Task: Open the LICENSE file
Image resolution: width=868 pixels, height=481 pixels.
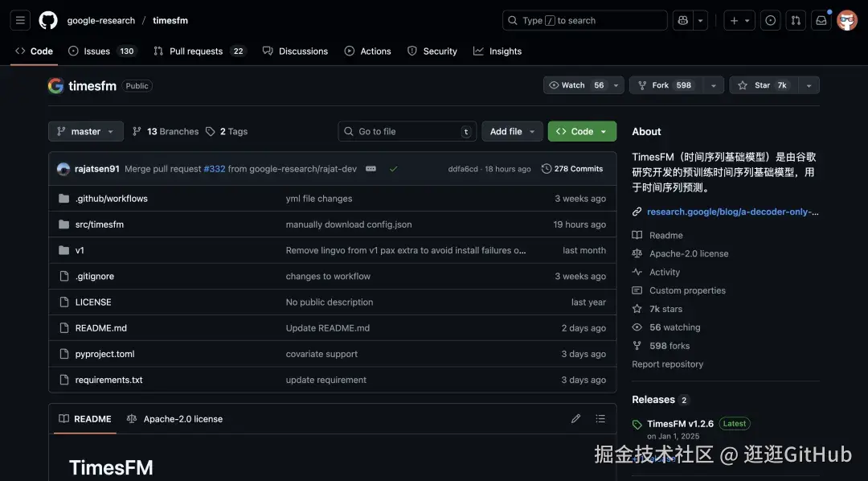Action: 93,302
